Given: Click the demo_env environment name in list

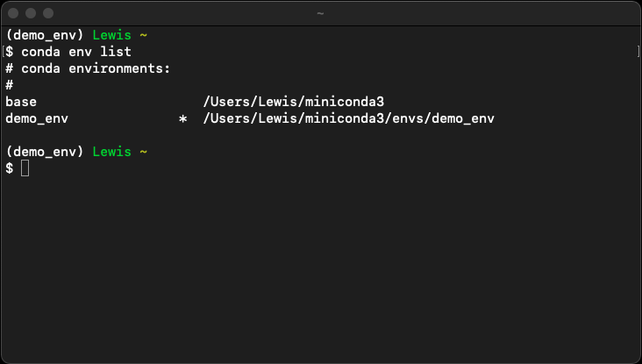Looking at the screenshot, I should (37, 118).
